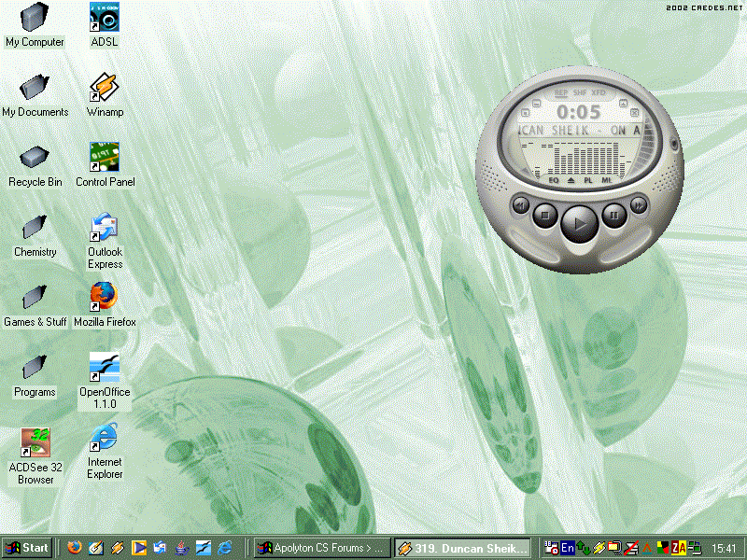Open the EQ equalizer panel

click(554, 179)
